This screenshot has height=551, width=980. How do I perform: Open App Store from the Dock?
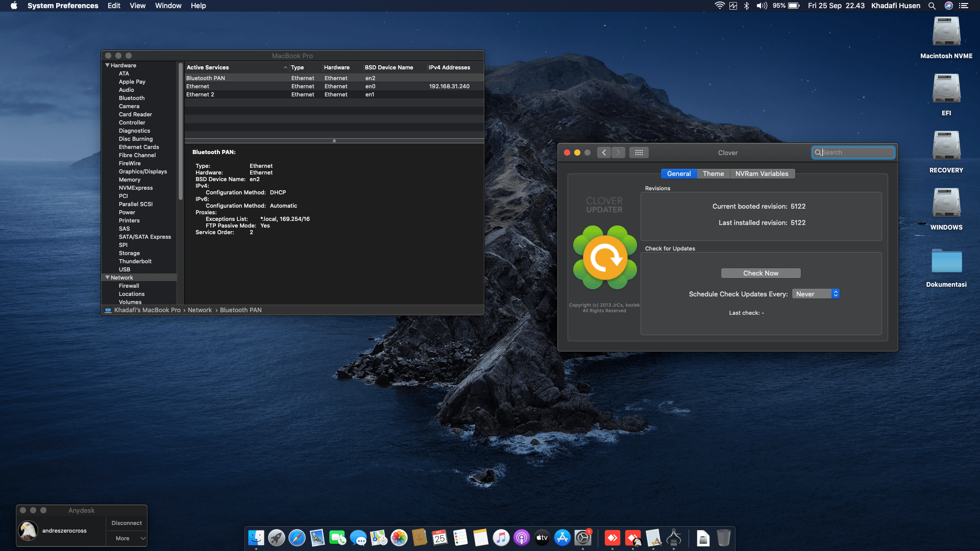[562, 538]
